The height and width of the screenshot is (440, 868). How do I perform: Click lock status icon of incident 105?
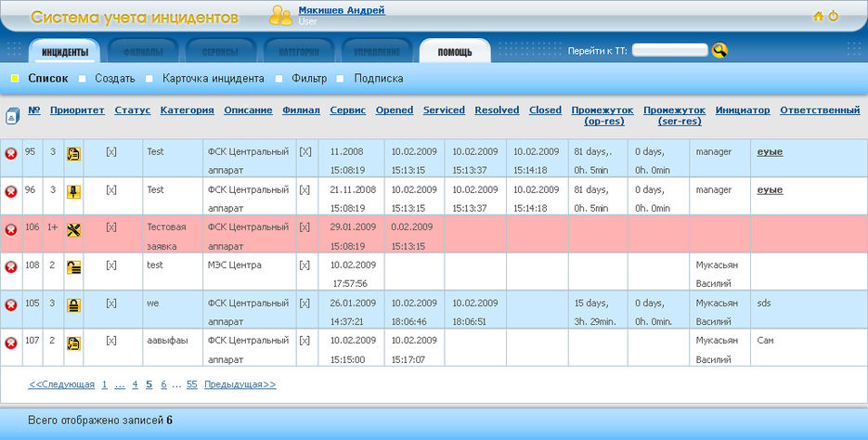(x=73, y=305)
